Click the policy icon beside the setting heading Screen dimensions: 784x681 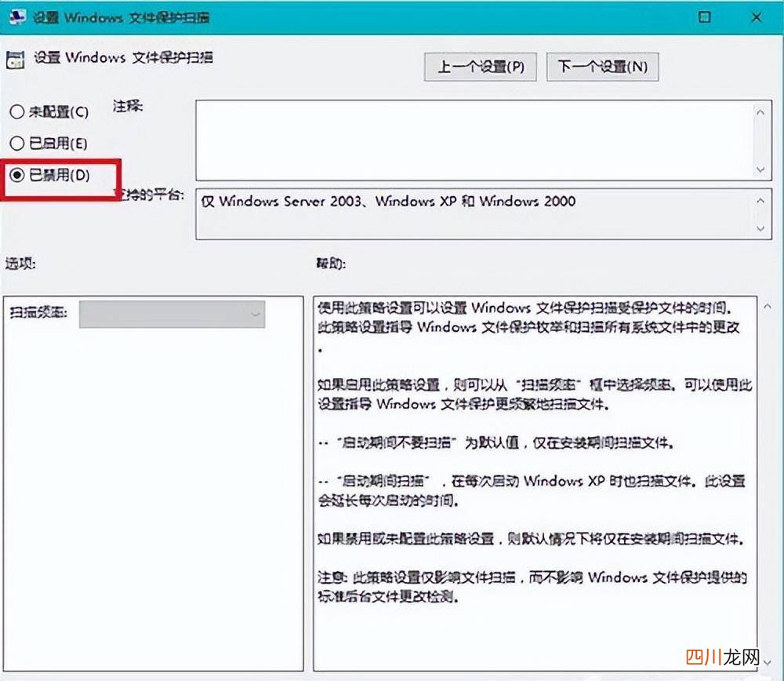[15, 60]
